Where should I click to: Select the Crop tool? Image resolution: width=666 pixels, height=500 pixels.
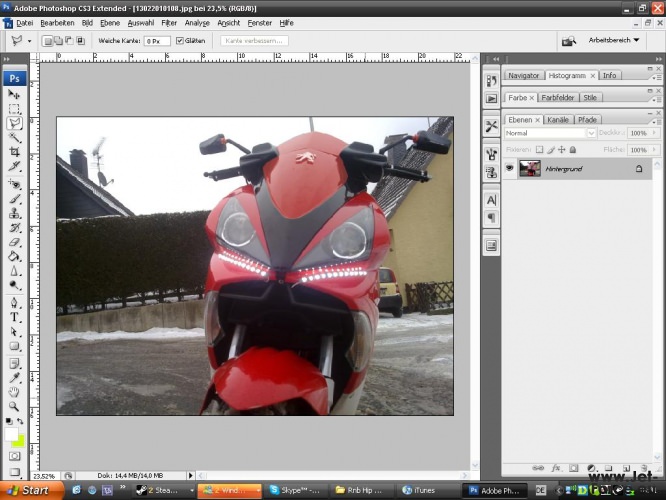click(14, 152)
